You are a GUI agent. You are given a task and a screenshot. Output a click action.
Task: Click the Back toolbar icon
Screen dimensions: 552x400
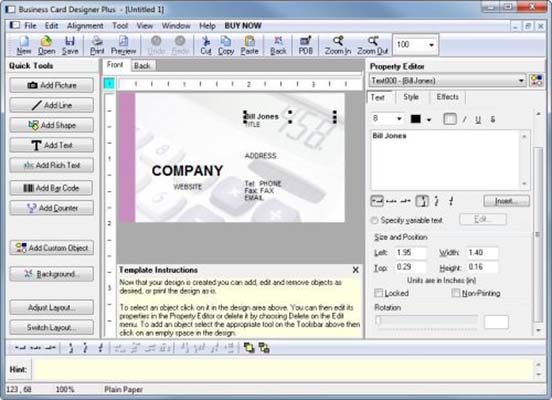(x=278, y=45)
